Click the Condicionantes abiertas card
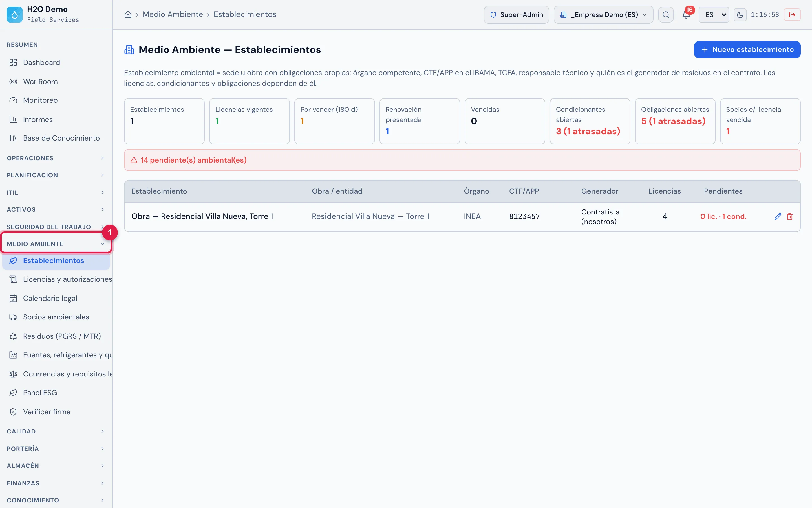The height and width of the screenshot is (508, 812). click(590, 121)
